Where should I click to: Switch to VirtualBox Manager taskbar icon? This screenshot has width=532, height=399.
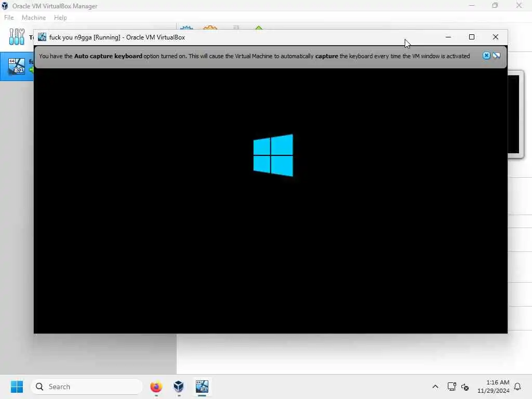[179, 387]
